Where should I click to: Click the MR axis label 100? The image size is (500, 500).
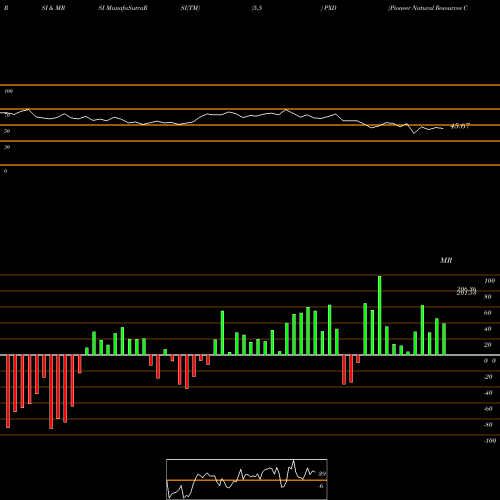489,281
